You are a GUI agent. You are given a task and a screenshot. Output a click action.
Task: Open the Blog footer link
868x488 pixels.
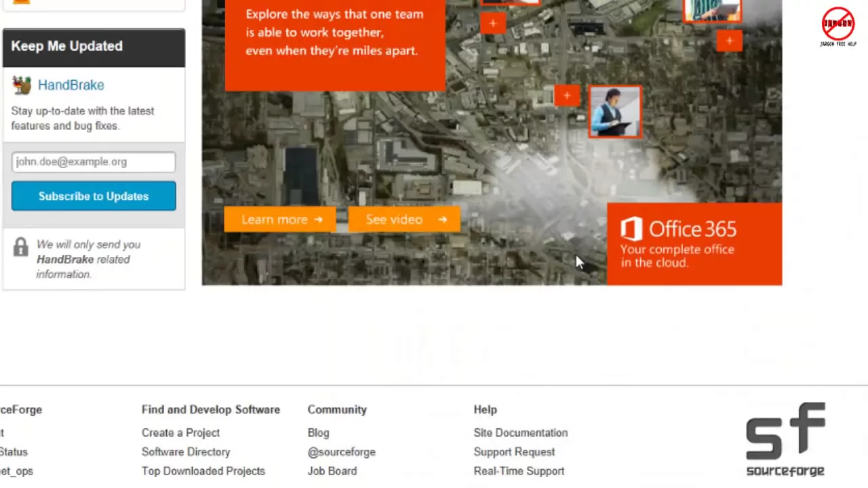point(318,432)
